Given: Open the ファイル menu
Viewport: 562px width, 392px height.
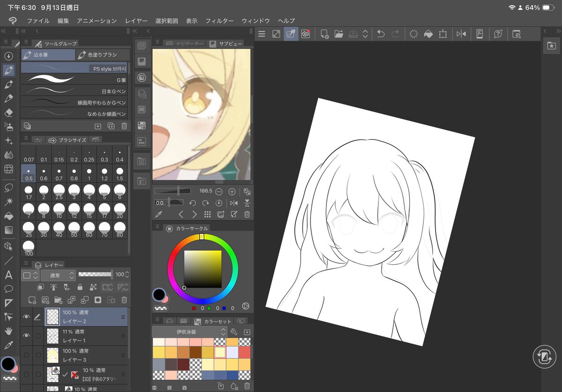Looking at the screenshot, I should pyautogui.click(x=38, y=21).
